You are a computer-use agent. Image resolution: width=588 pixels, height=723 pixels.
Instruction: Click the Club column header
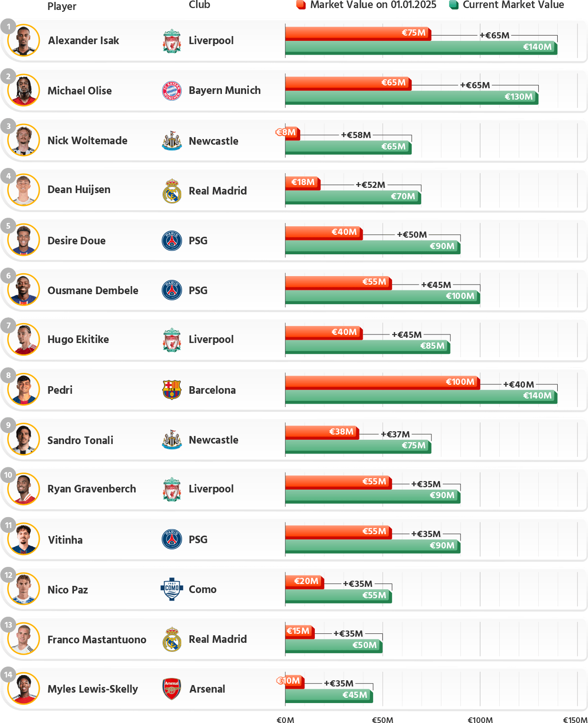[199, 5]
